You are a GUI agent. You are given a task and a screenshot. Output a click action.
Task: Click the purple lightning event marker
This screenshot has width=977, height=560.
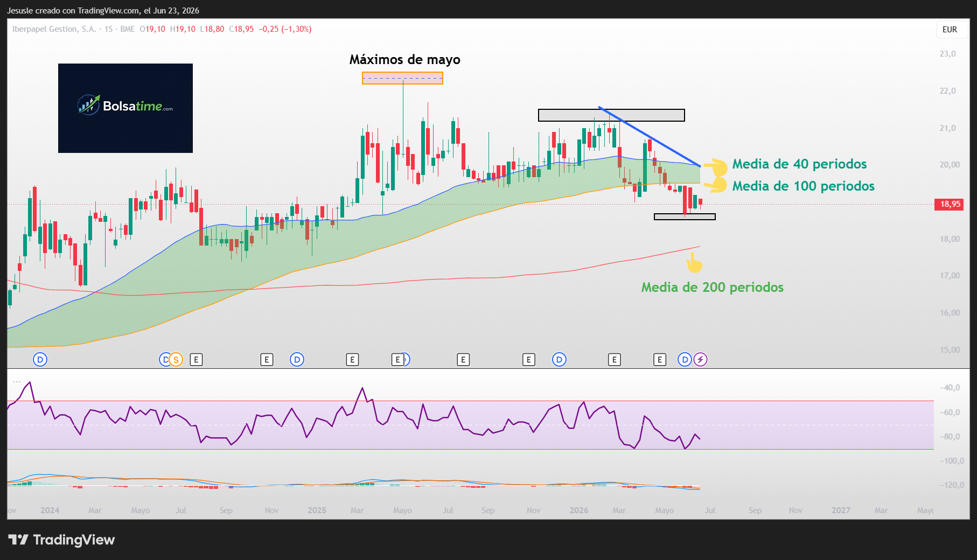click(x=700, y=360)
